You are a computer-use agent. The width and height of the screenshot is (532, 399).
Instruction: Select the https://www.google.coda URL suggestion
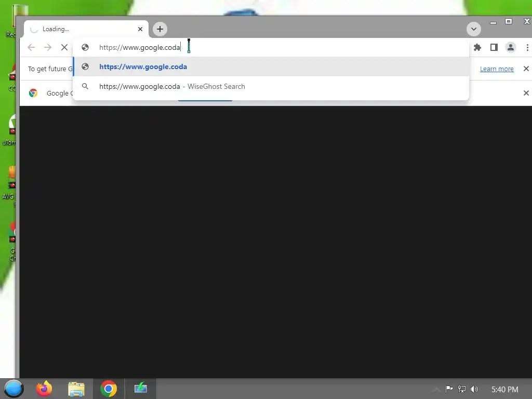click(x=271, y=67)
